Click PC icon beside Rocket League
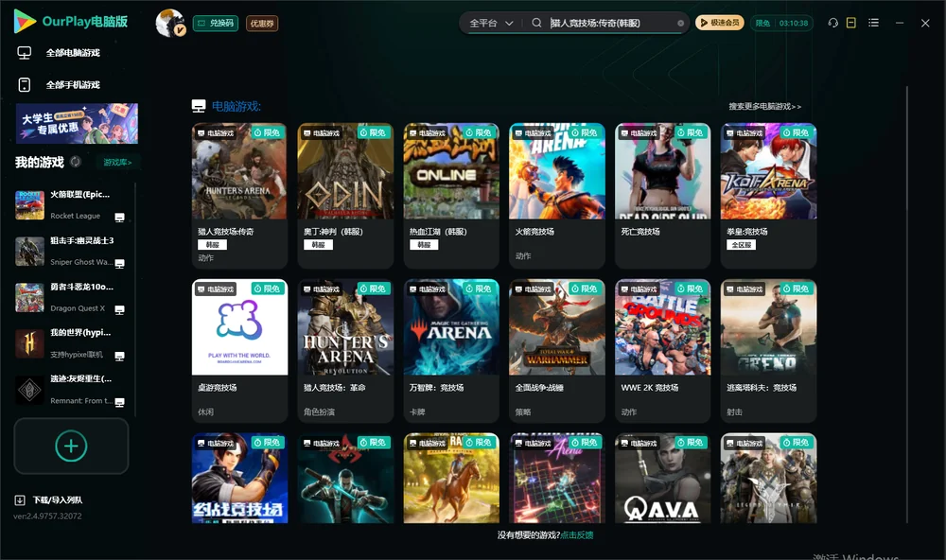 (119, 218)
